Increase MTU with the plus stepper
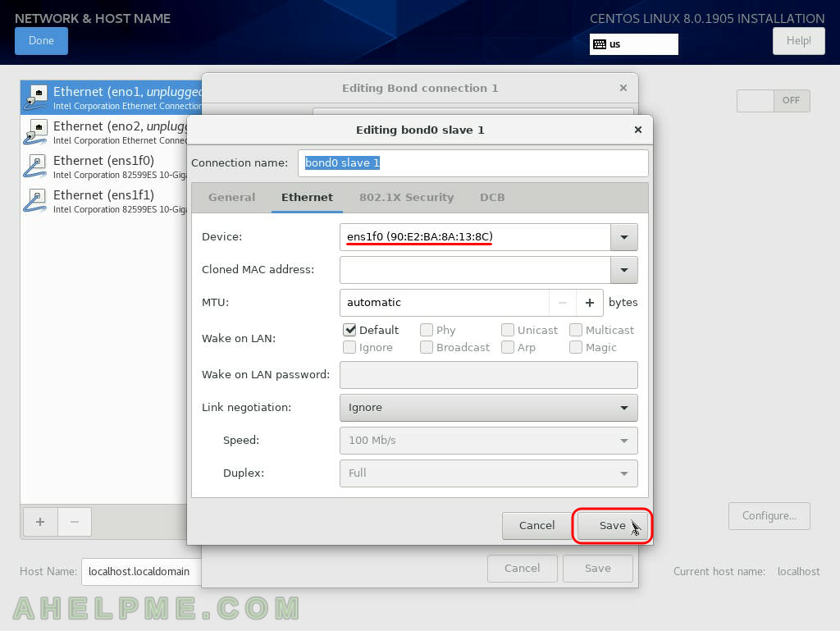The image size is (840, 631). (x=590, y=303)
